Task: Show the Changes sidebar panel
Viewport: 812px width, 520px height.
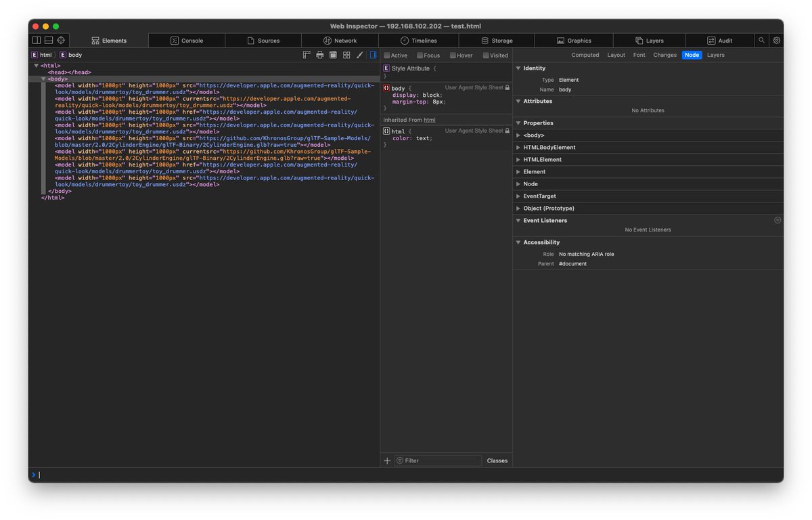Action: click(x=665, y=55)
